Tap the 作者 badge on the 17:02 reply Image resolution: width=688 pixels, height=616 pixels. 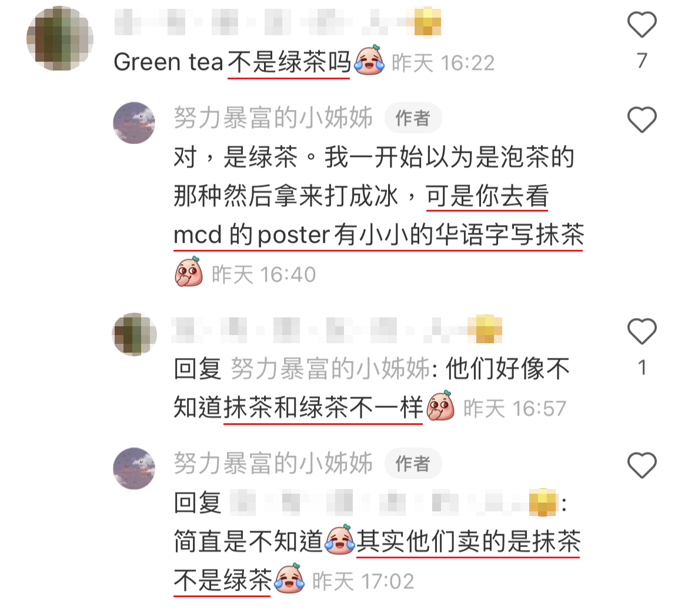[413, 463]
